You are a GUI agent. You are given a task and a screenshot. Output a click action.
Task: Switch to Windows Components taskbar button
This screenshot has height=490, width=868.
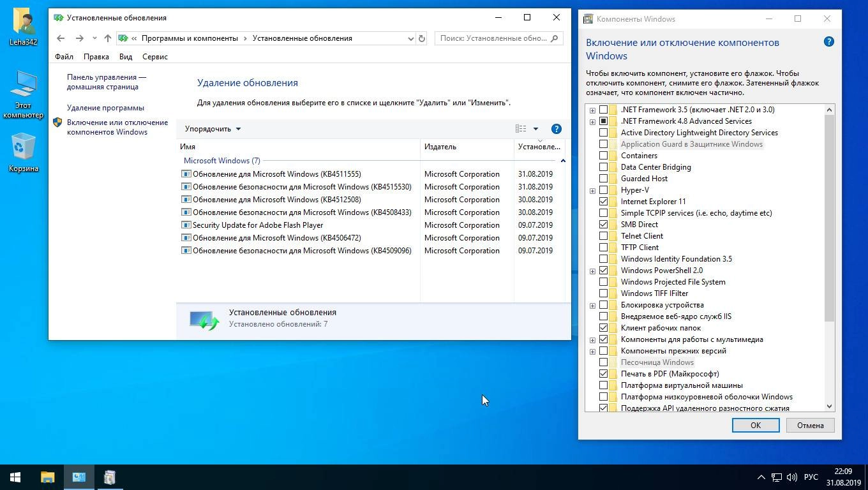[x=110, y=477]
